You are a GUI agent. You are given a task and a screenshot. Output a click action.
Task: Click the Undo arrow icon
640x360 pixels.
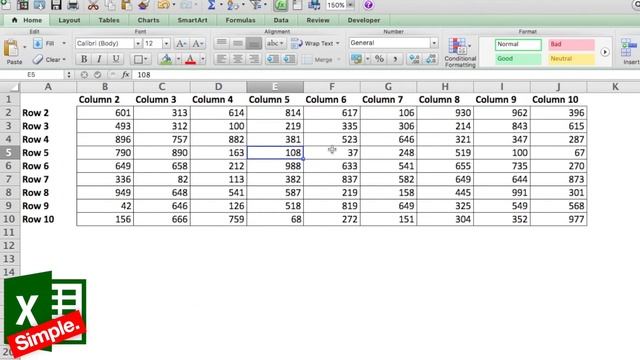click(163, 5)
